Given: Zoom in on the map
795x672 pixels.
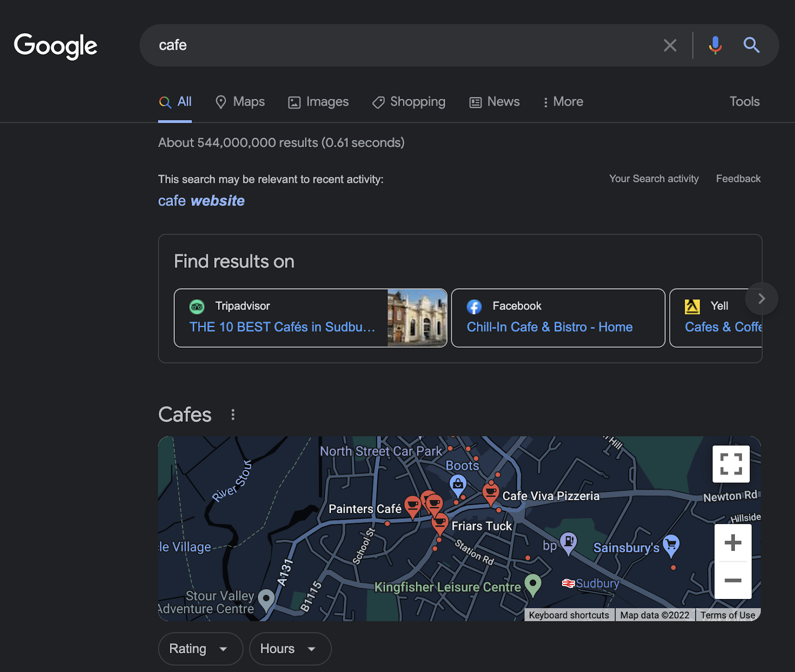Looking at the screenshot, I should tap(733, 542).
